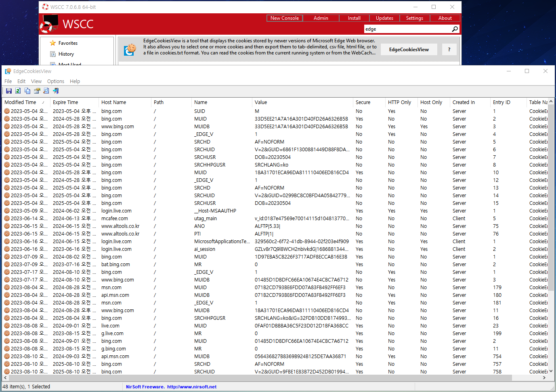556x392 pixels.
Task: Click the question mark help button in WSCC
Action: (x=449, y=50)
